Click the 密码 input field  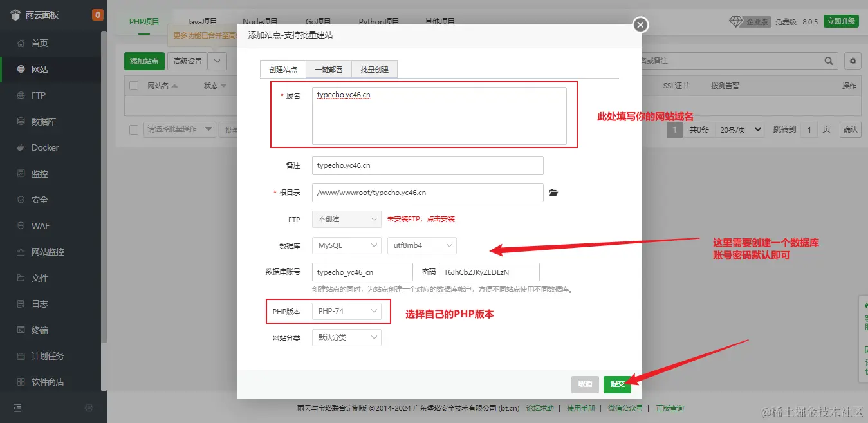pyautogui.click(x=489, y=272)
